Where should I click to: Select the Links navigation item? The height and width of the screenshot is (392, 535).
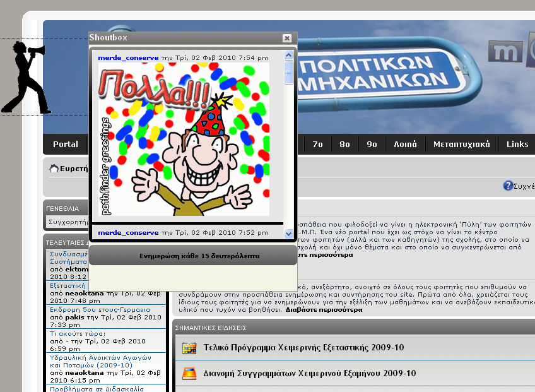point(517,145)
